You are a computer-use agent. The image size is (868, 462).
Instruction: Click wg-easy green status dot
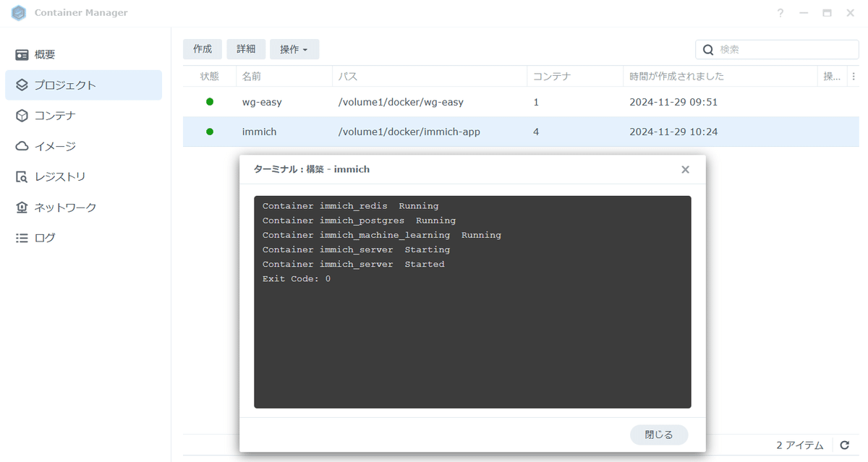(x=210, y=102)
